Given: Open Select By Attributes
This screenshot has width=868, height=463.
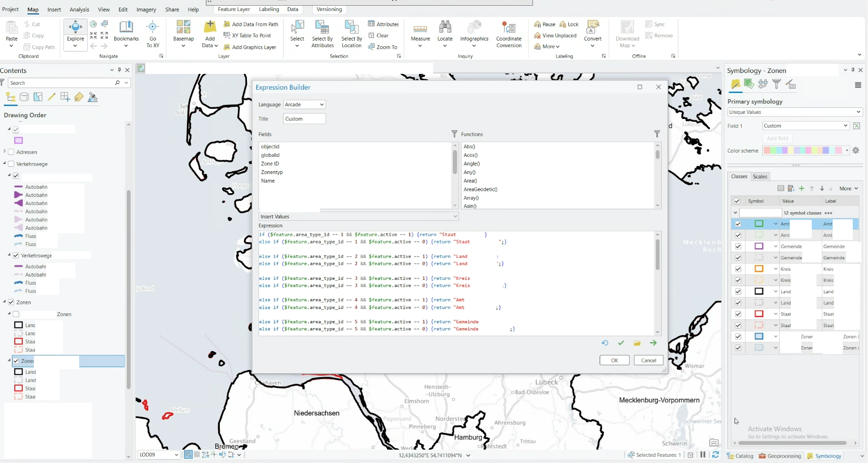Looking at the screenshot, I should [x=322, y=33].
